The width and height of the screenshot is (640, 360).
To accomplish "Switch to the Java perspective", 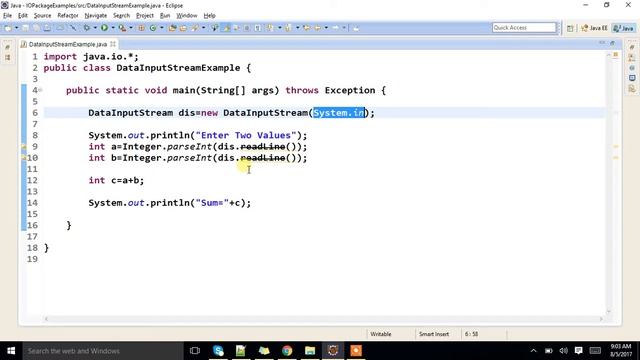I will [624, 28].
